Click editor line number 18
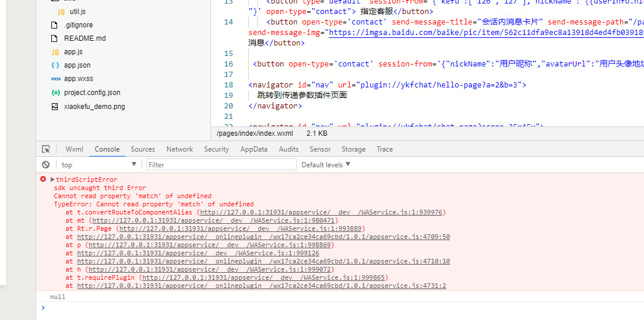Image resolution: width=644 pixels, height=320 pixels. (228, 85)
